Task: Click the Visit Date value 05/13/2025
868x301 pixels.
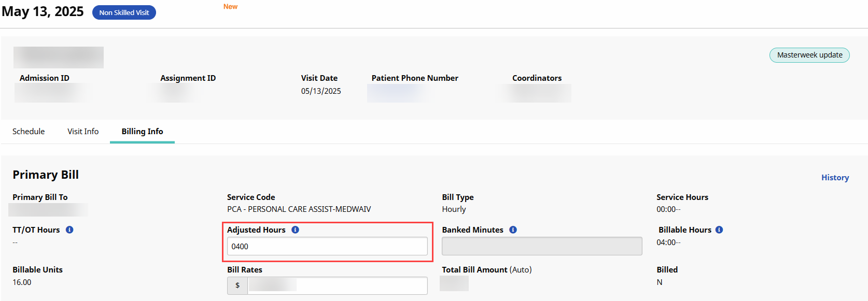Action: pos(321,91)
